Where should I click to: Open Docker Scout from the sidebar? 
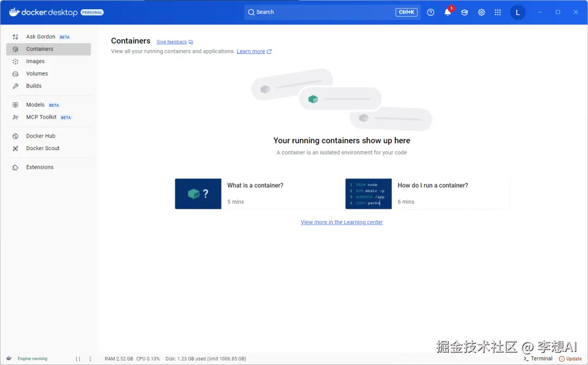48,149
